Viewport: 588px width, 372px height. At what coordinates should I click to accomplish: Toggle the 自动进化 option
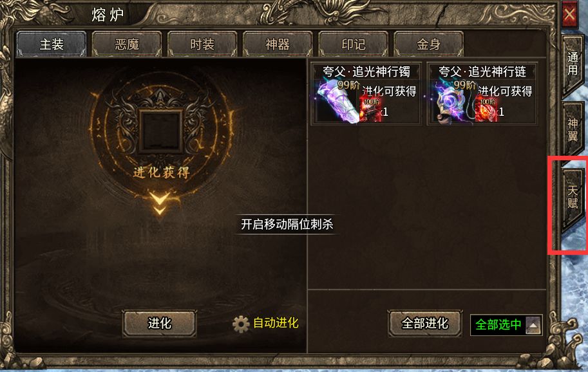coord(276,323)
